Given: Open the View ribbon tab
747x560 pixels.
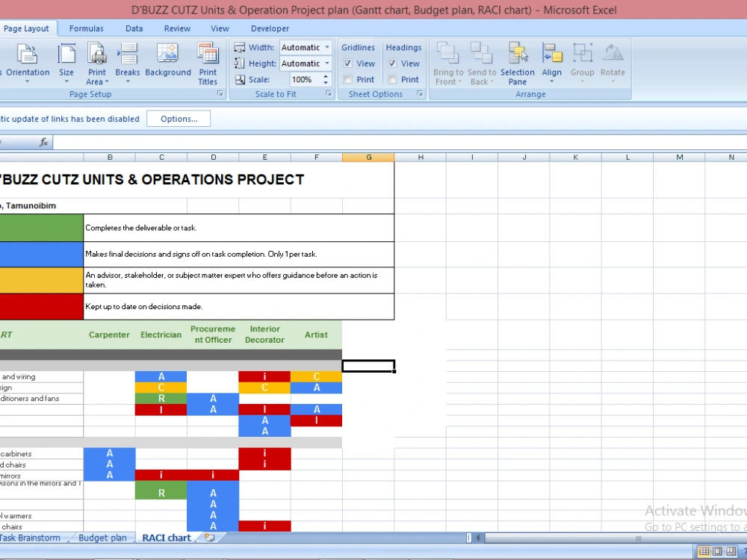Looking at the screenshot, I should click(x=220, y=28).
